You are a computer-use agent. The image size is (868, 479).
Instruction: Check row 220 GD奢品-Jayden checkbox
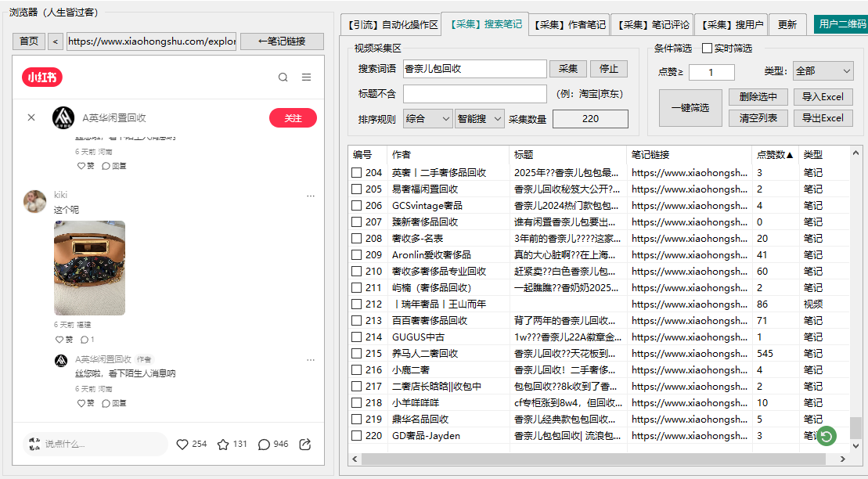(356, 436)
